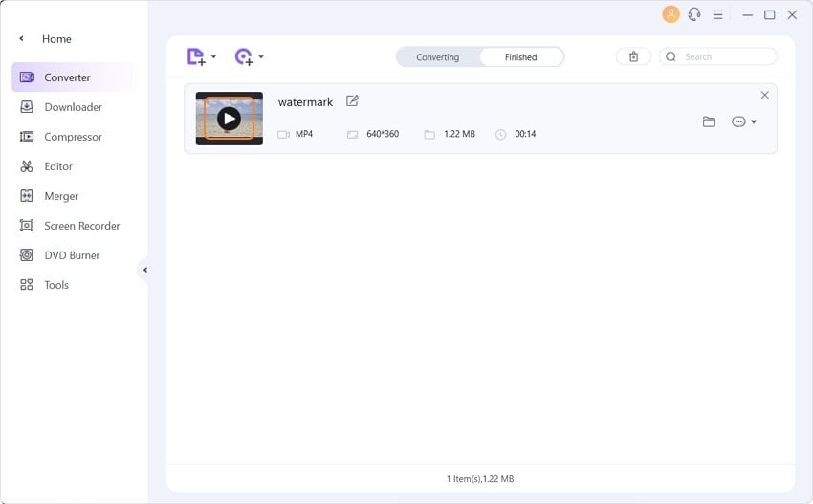Remove the watermark item with X
813x504 pixels.
(x=764, y=95)
